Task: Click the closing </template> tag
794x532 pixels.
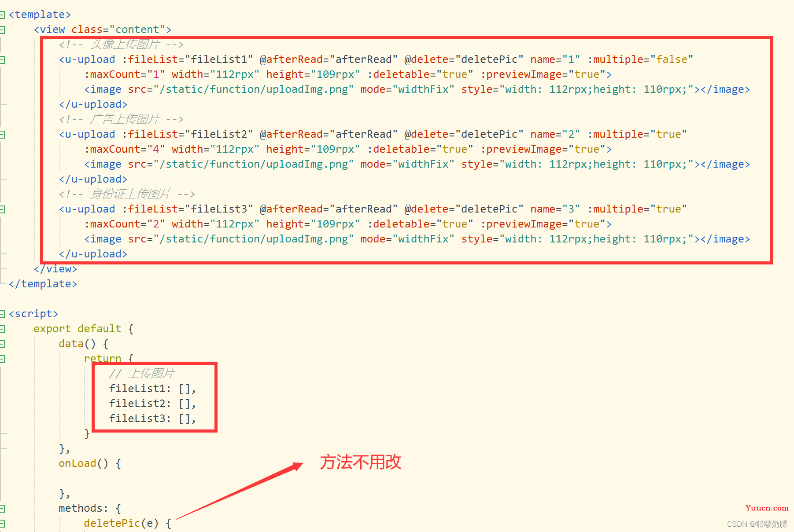Action: click(43, 284)
